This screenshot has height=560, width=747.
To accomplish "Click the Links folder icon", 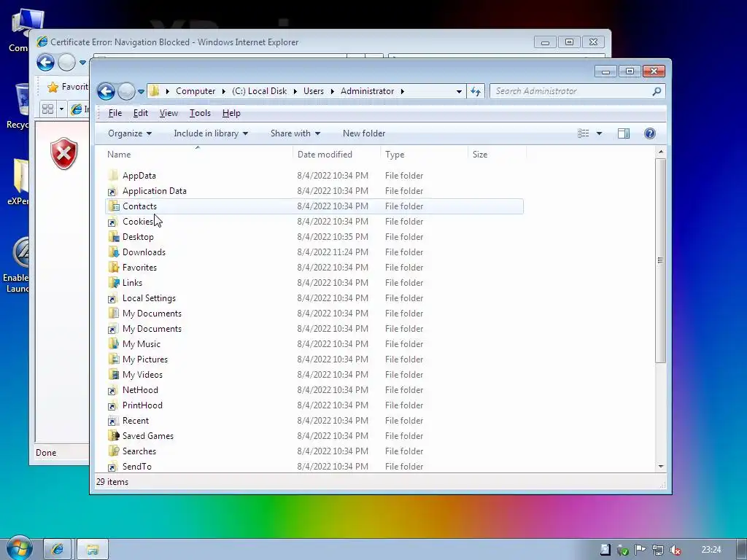I will pyautogui.click(x=113, y=282).
